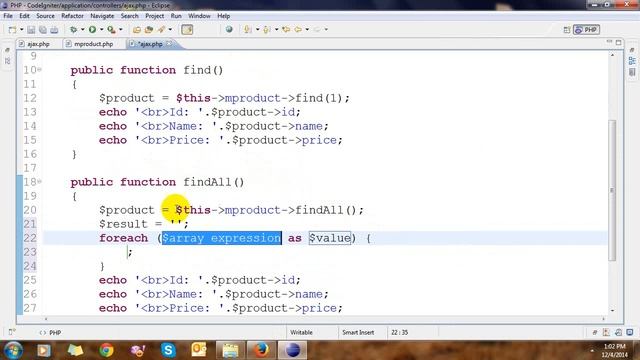Open the Run dropdown arrow

[101, 30]
